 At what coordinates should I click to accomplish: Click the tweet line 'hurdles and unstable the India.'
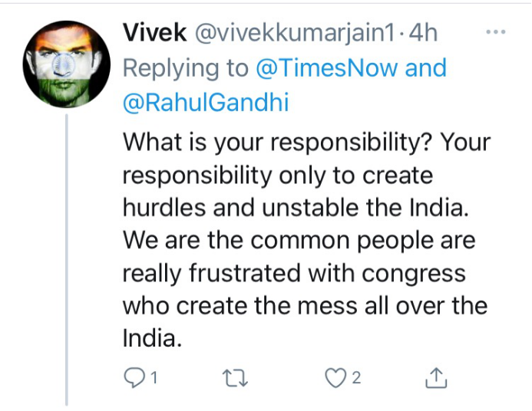[x=296, y=207]
